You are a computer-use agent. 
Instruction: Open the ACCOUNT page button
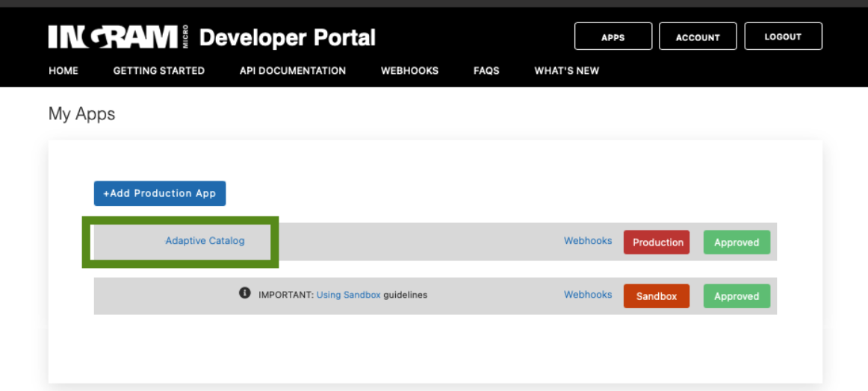[698, 37]
